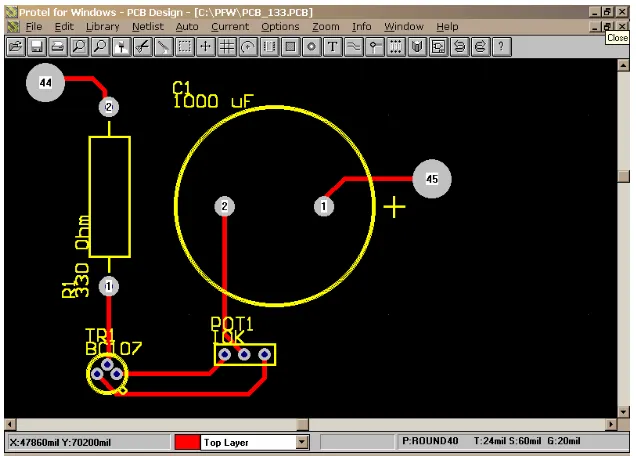Open the Auto menu

187,27
